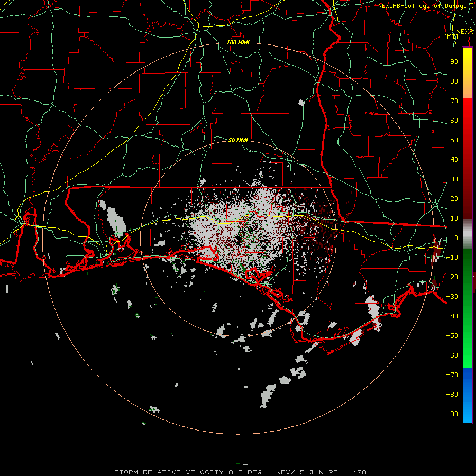The width and height of the screenshot is (476, 476).
Task: Click the 0 velocity scale label
Action: (x=456, y=237)
